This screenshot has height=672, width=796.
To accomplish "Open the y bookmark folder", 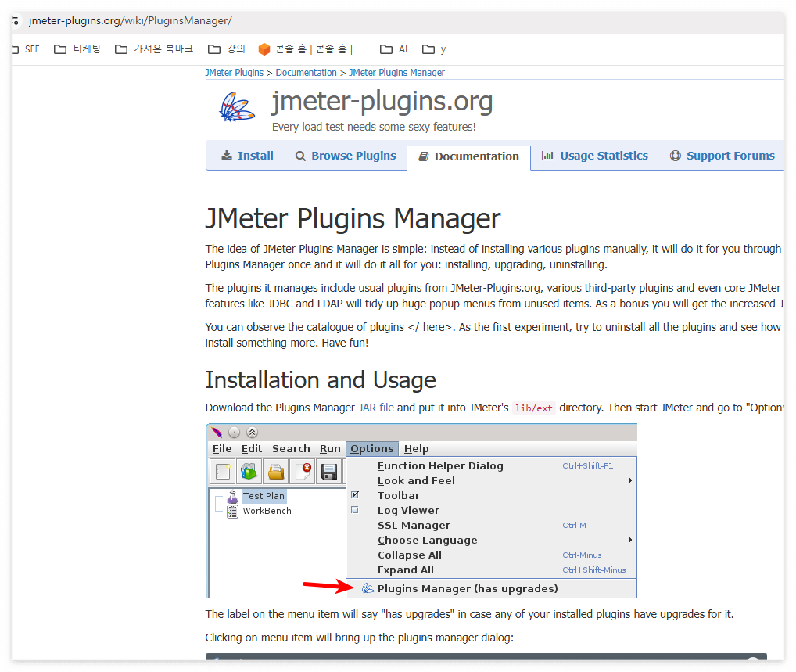I will 434,49.
